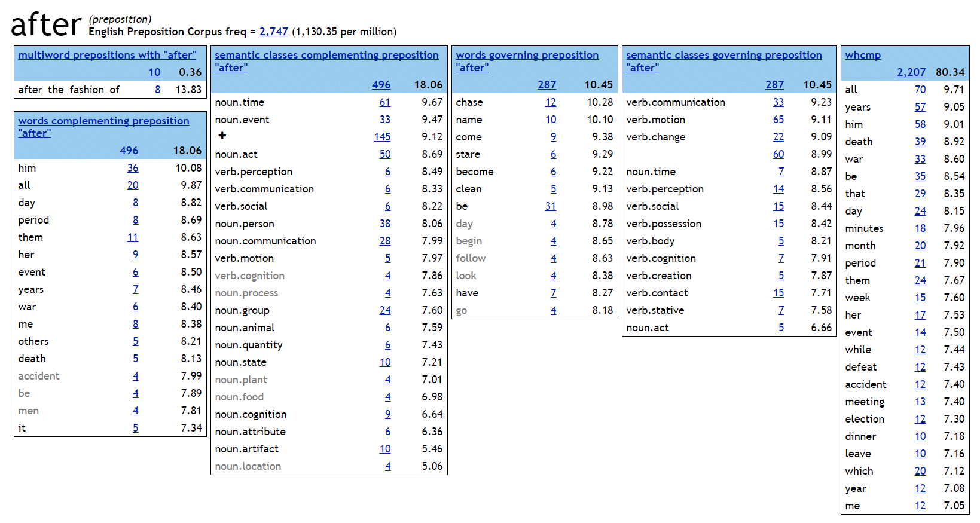Open the unlabeled count 60 link
This screenshot has height=523, width=980.
click(x=778, y=154)
